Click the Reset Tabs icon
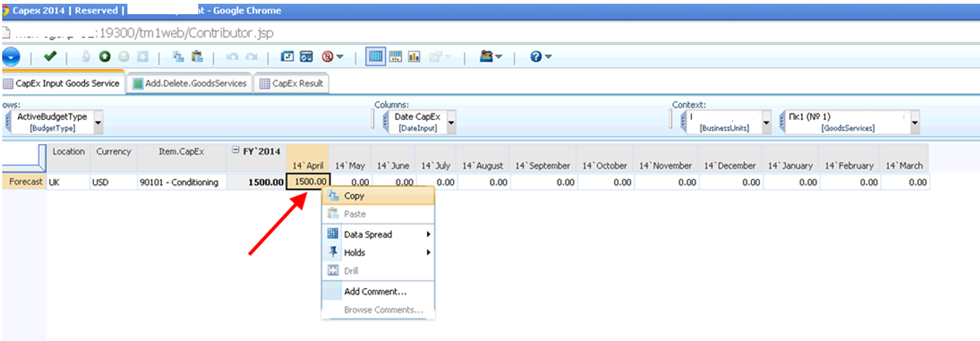 (306, 57)
